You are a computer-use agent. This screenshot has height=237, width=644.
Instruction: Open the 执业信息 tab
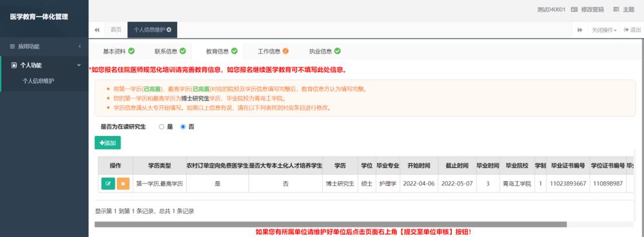(325, 52)
